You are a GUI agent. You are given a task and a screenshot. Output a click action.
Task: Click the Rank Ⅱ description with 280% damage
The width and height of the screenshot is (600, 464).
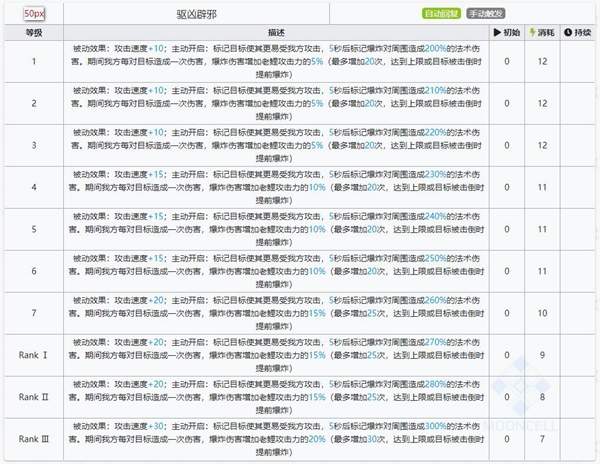click(276, 397)
